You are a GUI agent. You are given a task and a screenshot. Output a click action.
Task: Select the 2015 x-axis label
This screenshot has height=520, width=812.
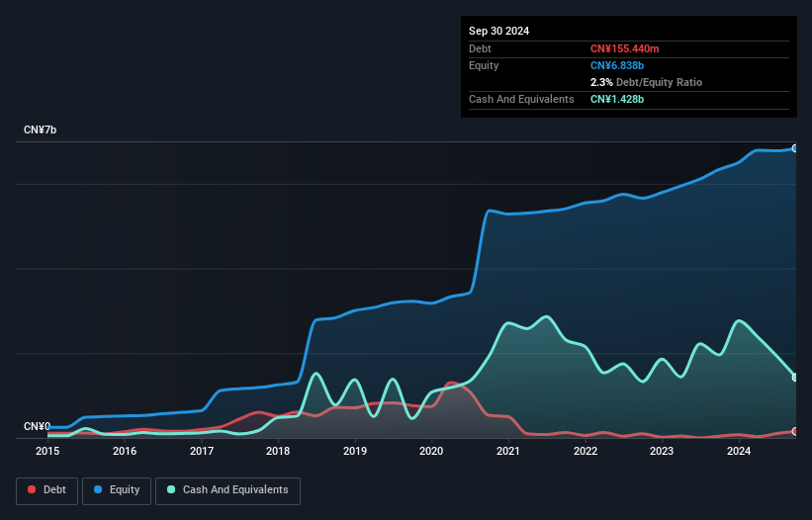[47, 451]
